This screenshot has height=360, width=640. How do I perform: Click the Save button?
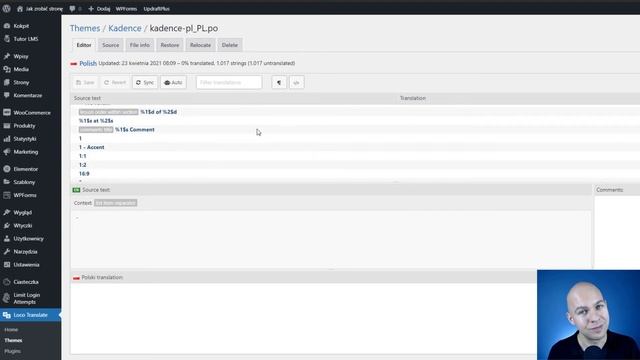(x=85, y=82)
